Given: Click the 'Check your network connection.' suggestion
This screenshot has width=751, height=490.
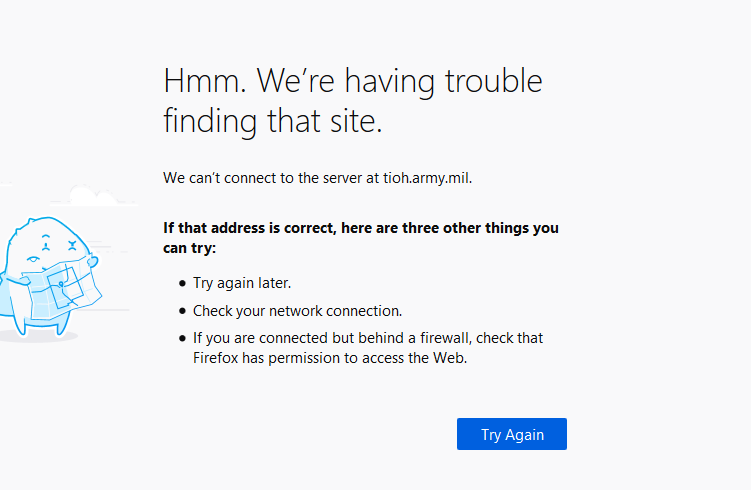Looking at the screenshot, I should click(297, 311).
